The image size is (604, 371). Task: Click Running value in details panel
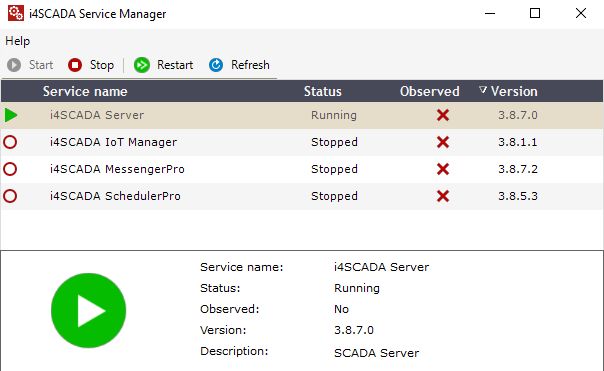[x=357, y=288]
